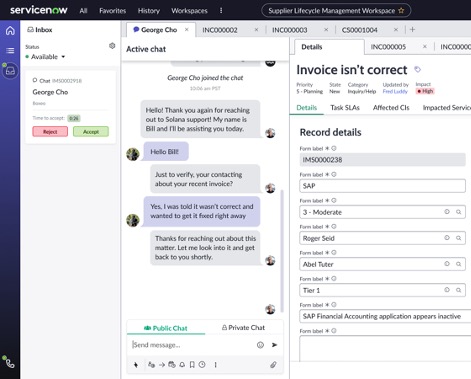The width and height of the screenshot is (471, 379).
Task: Accept the George Cho chat request
Action: click(x=91, y=132)
